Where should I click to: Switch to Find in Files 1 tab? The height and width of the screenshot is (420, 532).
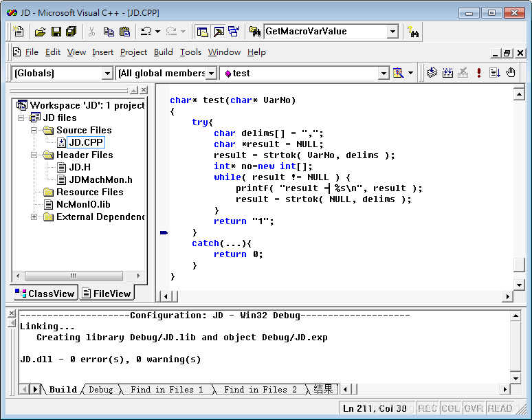point(167,390)
